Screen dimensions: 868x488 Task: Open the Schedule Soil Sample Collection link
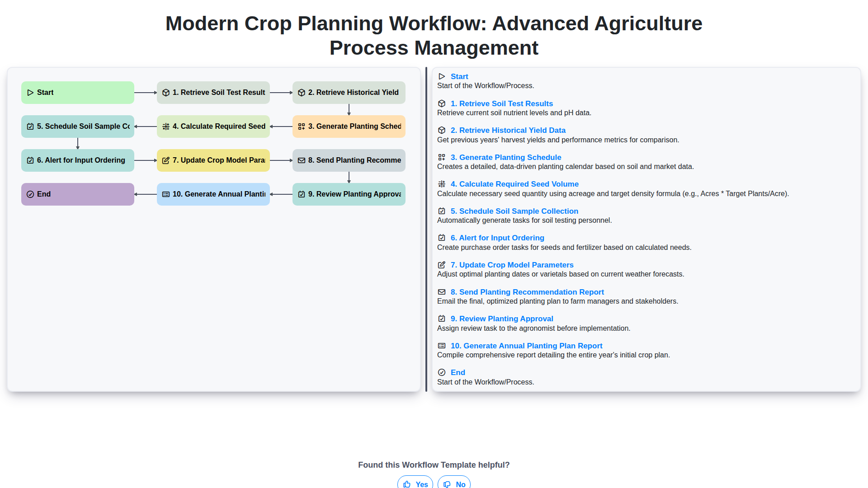coord(514,211)
